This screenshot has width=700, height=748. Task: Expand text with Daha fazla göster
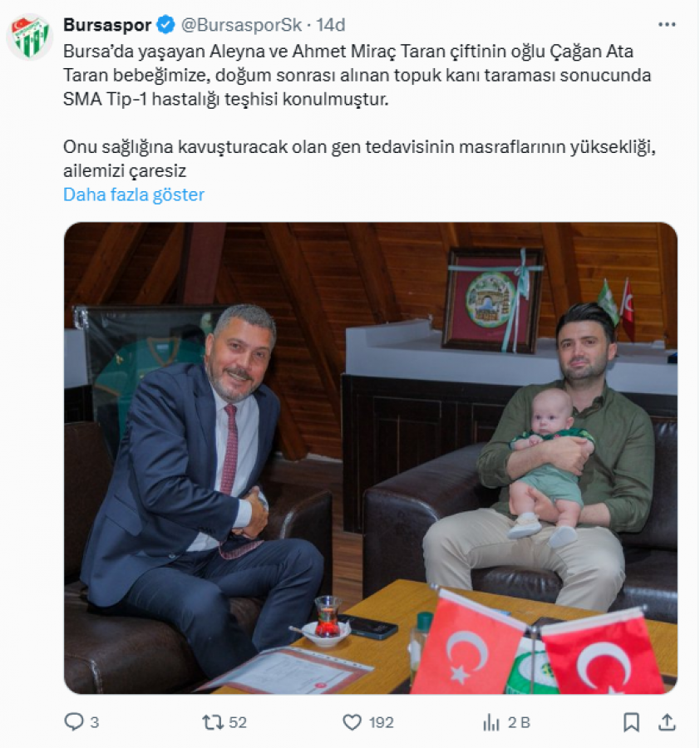pos(134,194)
